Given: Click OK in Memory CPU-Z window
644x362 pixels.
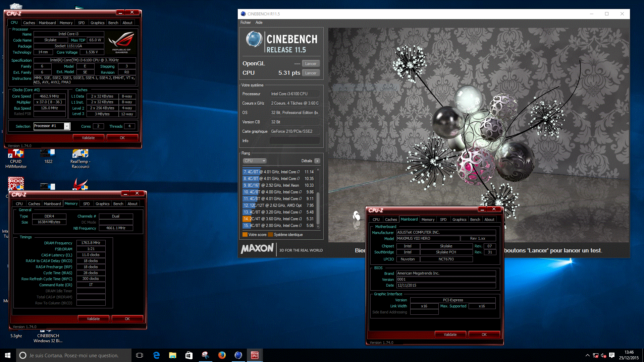Looking at the screenshot, I should tap(127, 319).
